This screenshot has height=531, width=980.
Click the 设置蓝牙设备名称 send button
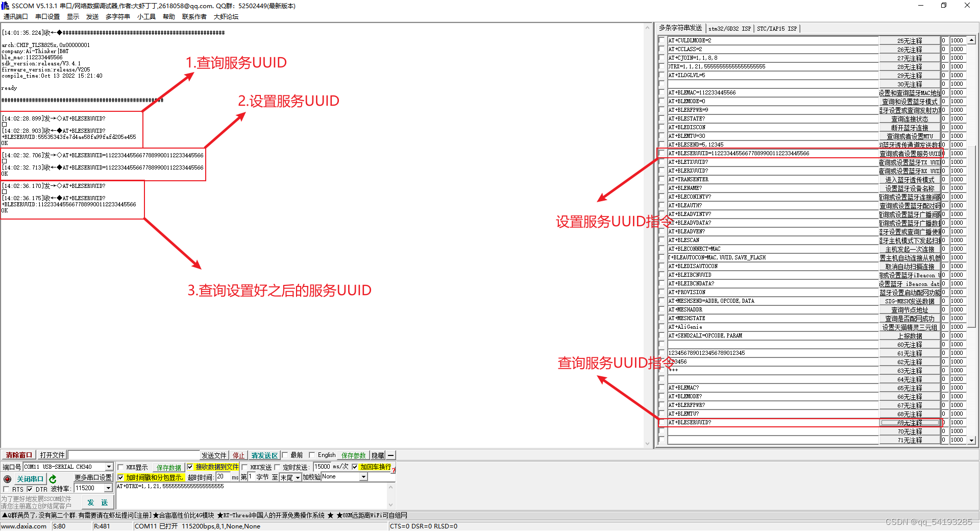[x=910, y=188]
